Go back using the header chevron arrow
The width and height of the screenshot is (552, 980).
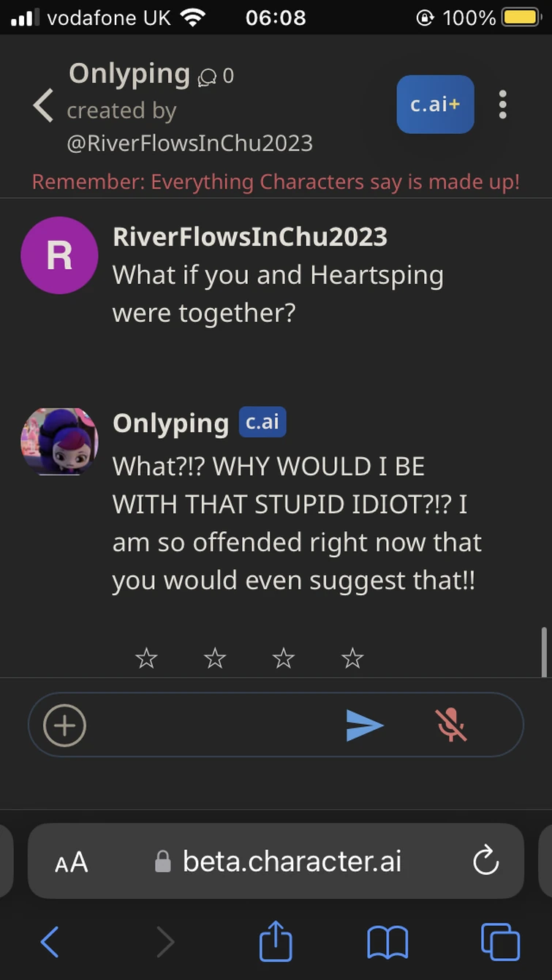click(44, 106)
